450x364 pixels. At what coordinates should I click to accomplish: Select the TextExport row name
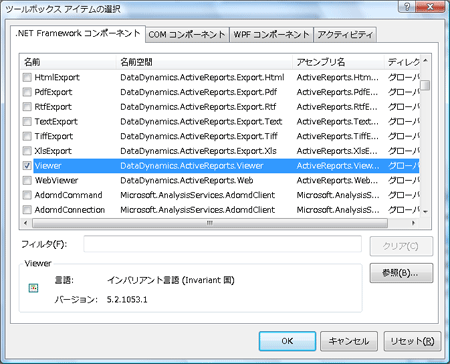pyautogui.click(x=56, y=122)
